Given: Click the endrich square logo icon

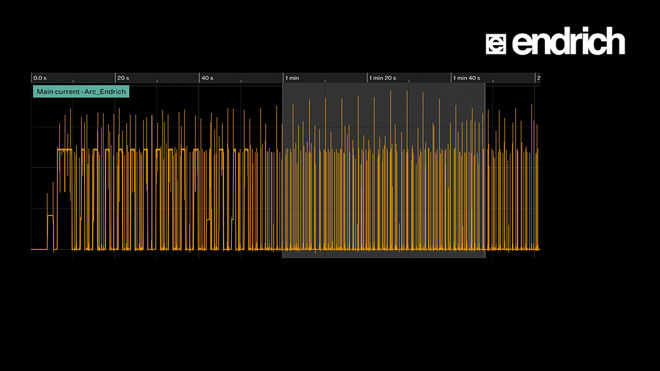Looking at the screenshot, I should 496,44.
